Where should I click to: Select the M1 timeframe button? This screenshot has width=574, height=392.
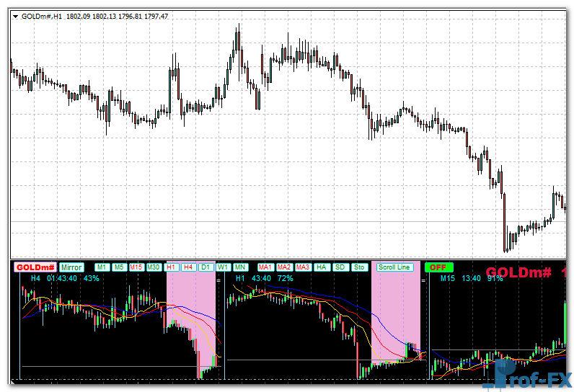click(x=102, y=267)
